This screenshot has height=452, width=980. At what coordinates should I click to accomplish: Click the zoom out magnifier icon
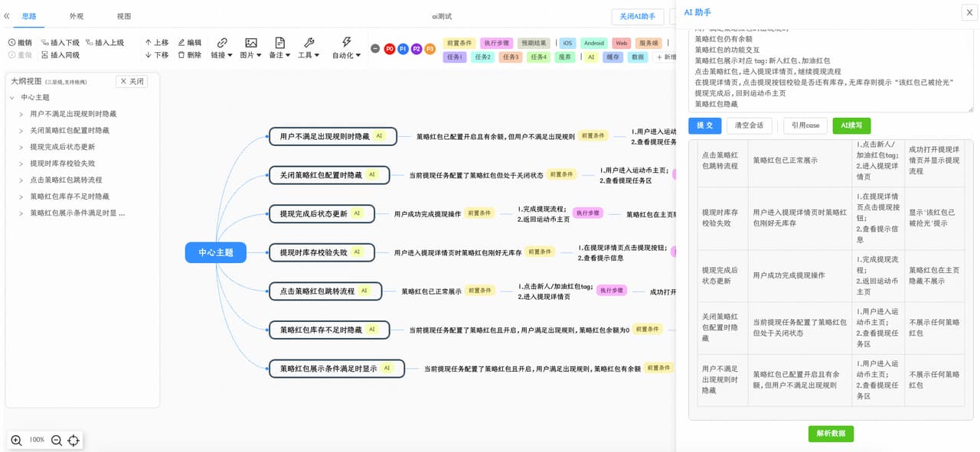pyautogui.click(x=57, y=440)
